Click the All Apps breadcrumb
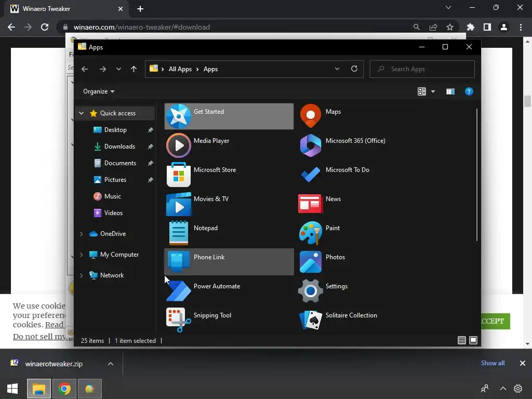The width and height of the screenshot is (532, 399). (x=180, y=69)
